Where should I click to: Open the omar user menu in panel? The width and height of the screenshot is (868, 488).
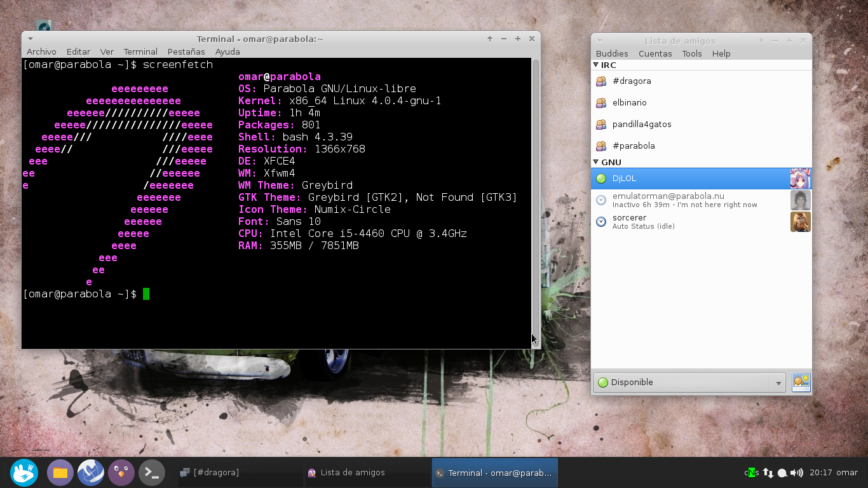tap(847, 473)
